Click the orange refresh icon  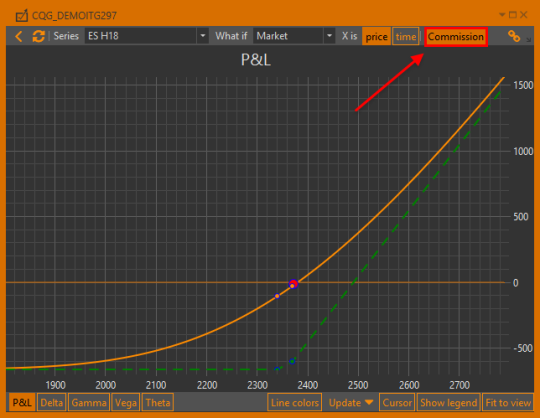tap(39, 36)
